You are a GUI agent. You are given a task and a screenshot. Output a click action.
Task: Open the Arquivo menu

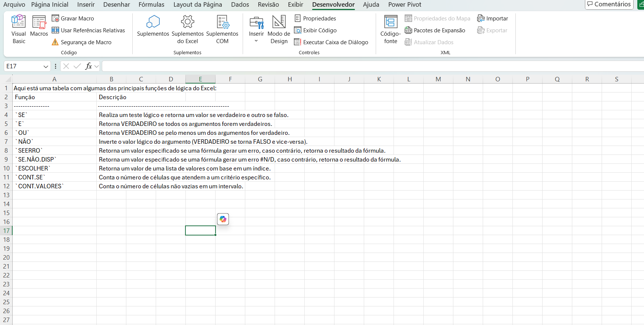(x=14, y=4)
